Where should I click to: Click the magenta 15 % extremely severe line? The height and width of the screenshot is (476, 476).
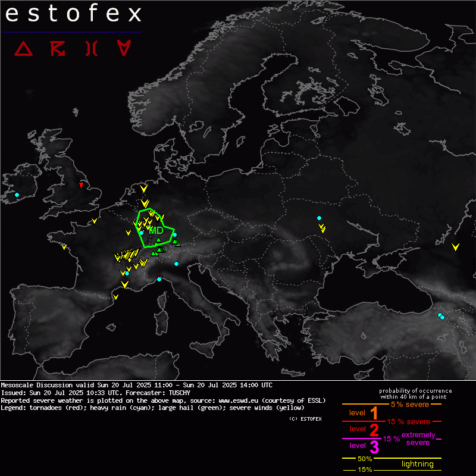point(392,439)
